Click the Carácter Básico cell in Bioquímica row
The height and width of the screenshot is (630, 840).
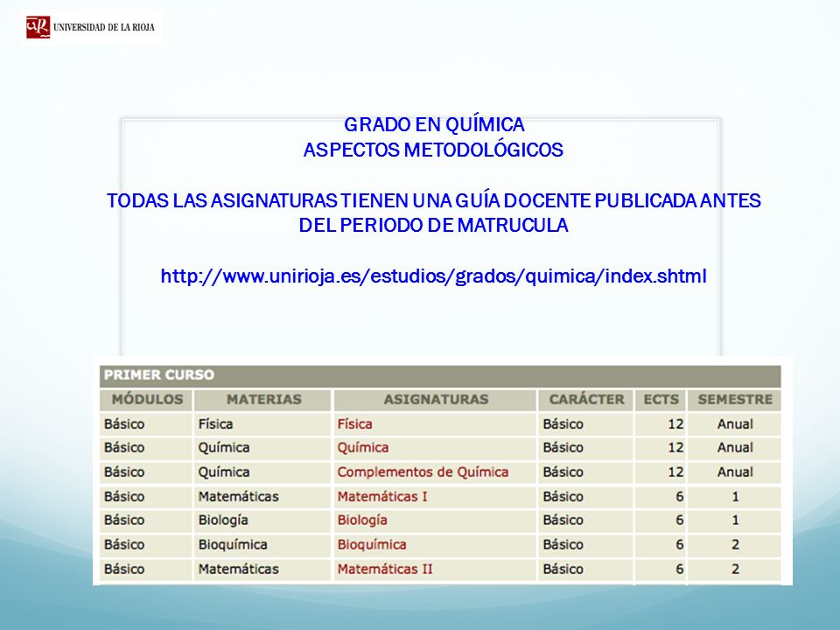pyautogui.click(x=586, y=545)
